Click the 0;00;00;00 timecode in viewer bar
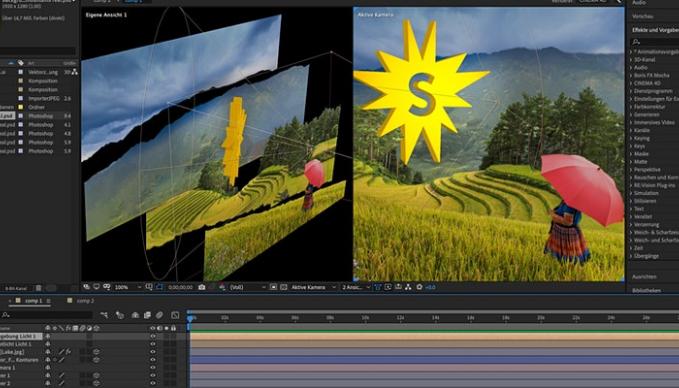Viewport: 679px width, 388px height. 181,287
